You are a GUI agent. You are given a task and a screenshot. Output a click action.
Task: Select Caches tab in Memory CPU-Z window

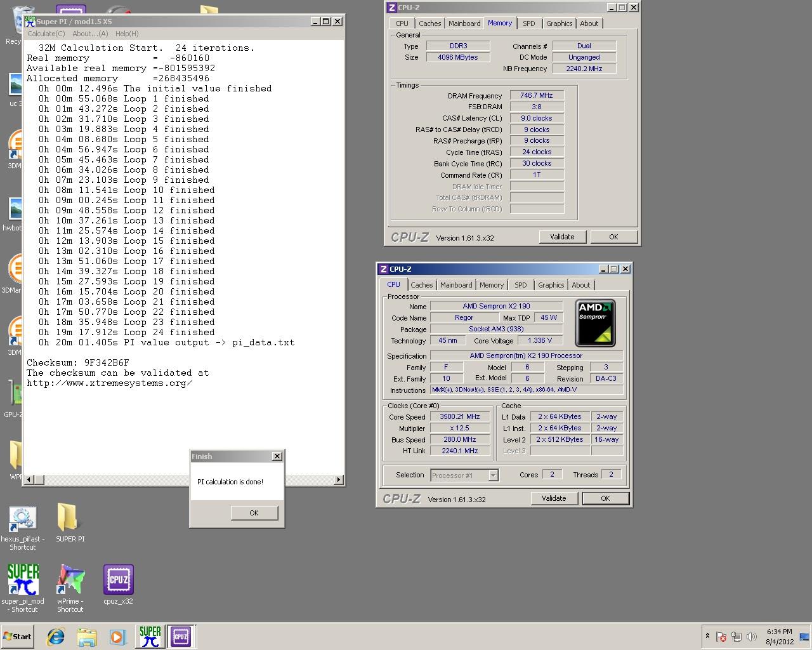(x=429, y=23)
